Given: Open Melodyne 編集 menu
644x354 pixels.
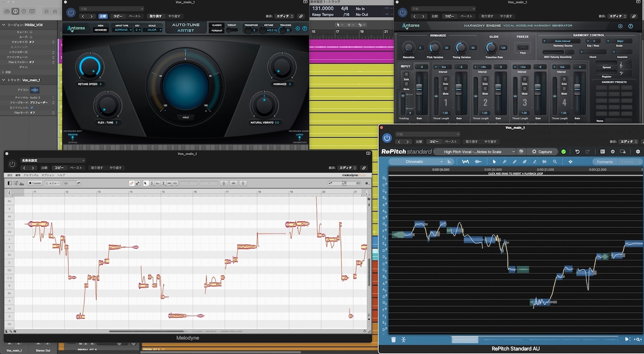Looking at the screenshot, I should (17, 175).
